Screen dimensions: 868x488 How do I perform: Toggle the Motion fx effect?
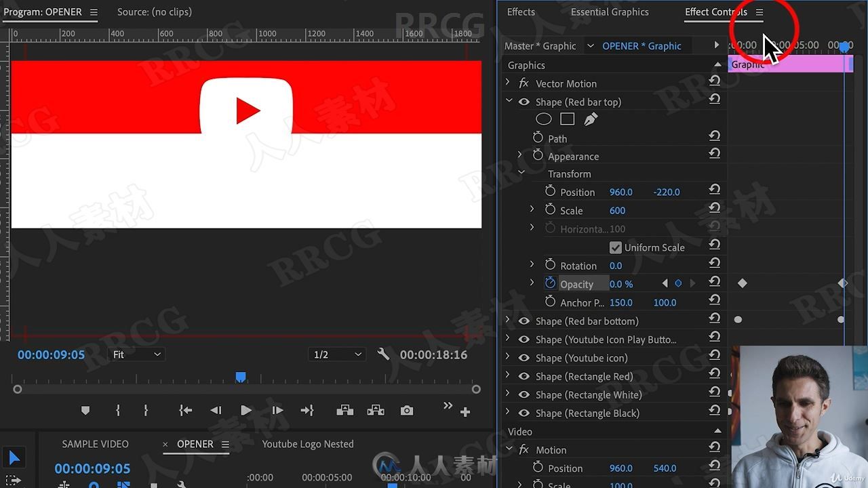coord(524,449)
